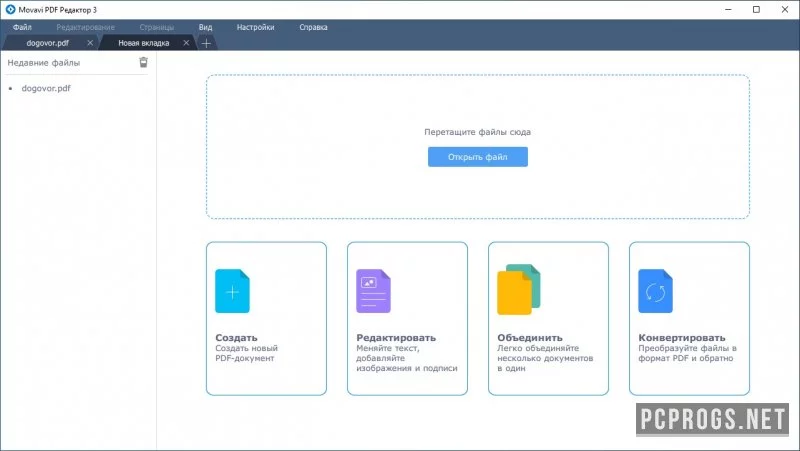Viewport: 800px width, 451px height.
Task: Clear recent files with the trash icon
Action: (x=143, y=62)
